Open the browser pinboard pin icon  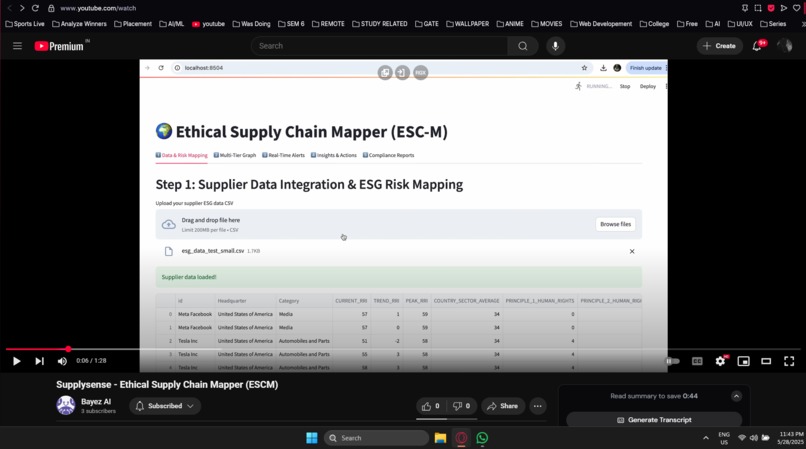(744, 8)
